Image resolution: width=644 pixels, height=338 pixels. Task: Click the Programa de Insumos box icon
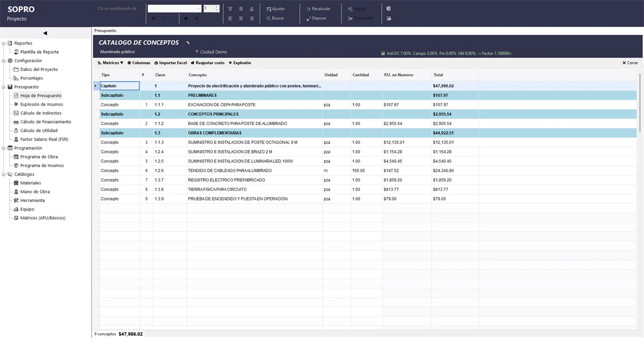coord(16,165)
